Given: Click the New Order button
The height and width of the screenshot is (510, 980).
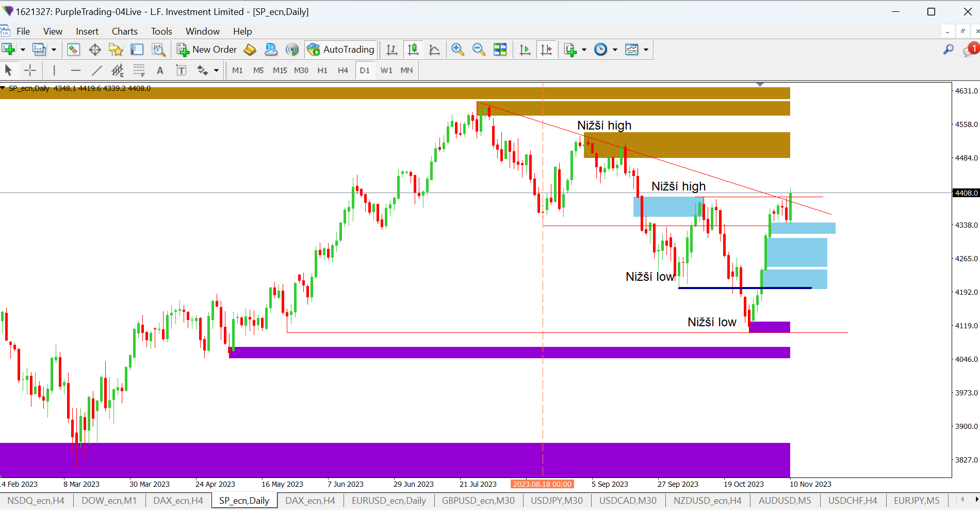Looking at the screenshot, I should 207,50.
